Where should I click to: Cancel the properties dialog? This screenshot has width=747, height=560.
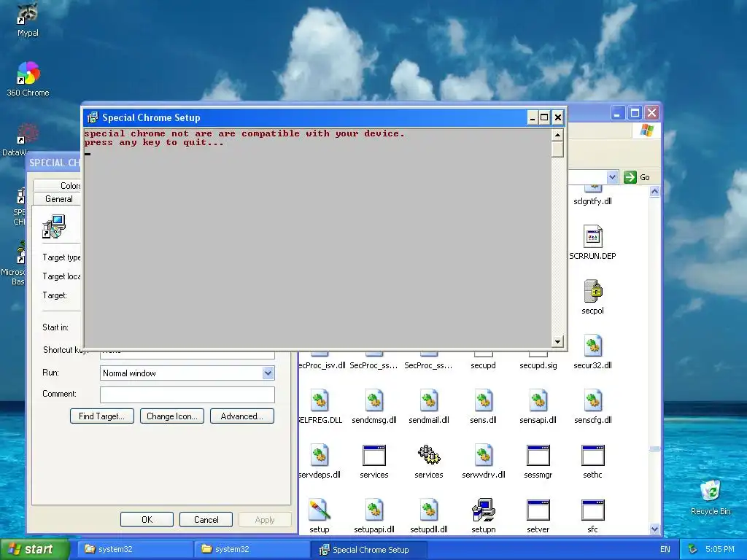[x=206, y=519]
